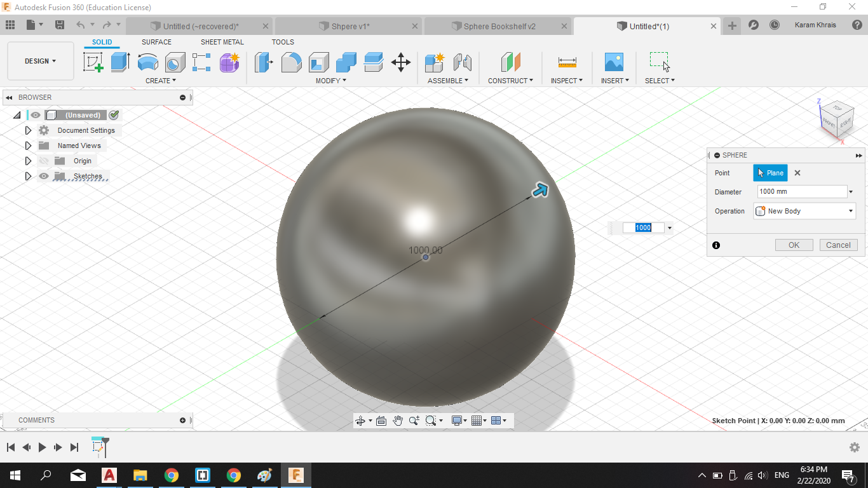
Task: Select the Press Pull tool
Action: coord(264,62)
